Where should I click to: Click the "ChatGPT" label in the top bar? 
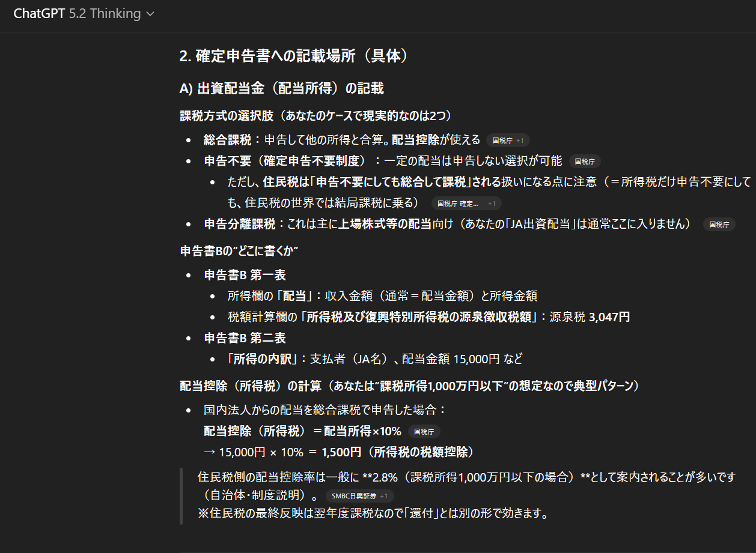40,13
